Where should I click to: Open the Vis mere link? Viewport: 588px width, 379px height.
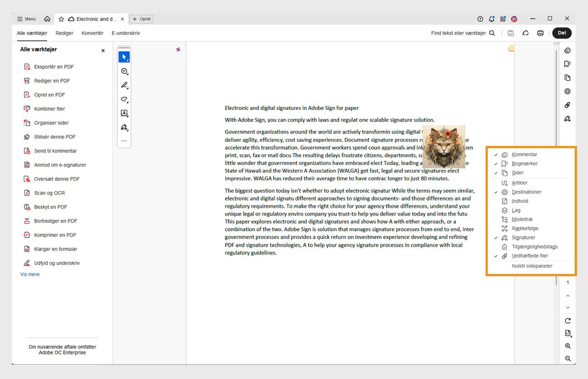coord(29,274)
